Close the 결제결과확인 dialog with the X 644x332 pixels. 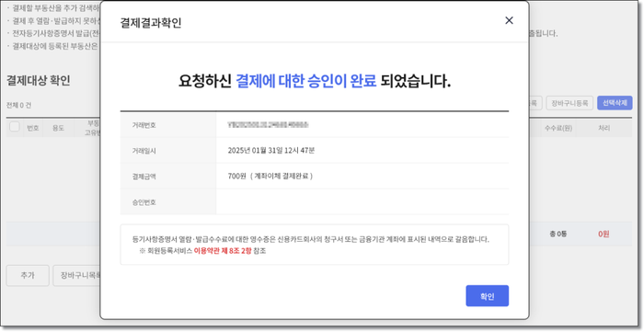(x=509, y=20)
